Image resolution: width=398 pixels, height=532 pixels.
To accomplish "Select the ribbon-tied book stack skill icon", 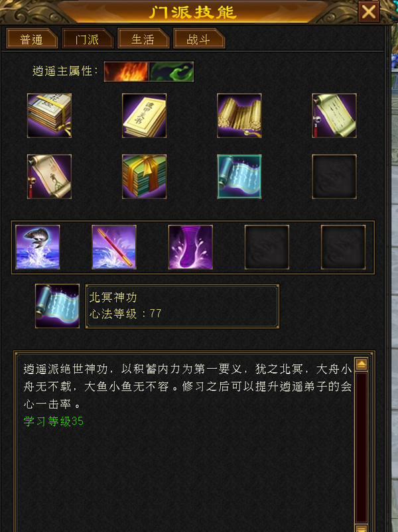I will [49, 115].
